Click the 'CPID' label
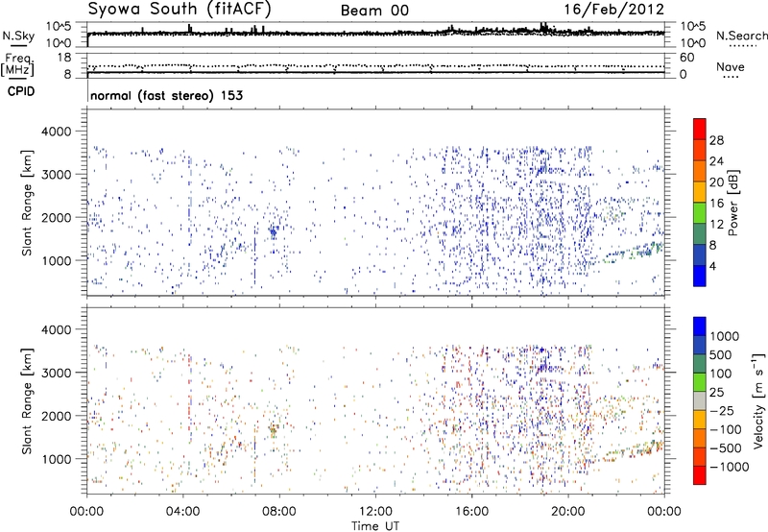This screenshot has width=768, height=532. tap(21, 91)
